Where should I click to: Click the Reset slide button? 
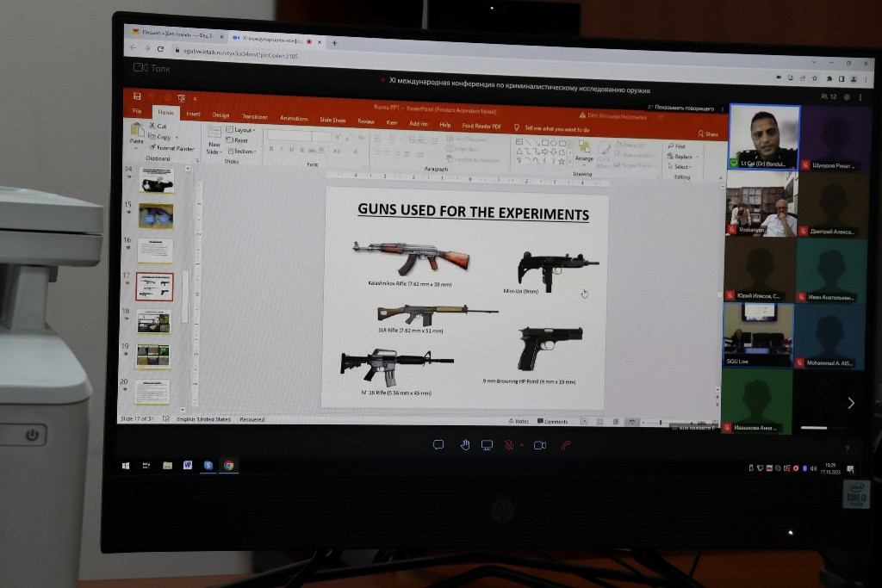pos(237,140)
